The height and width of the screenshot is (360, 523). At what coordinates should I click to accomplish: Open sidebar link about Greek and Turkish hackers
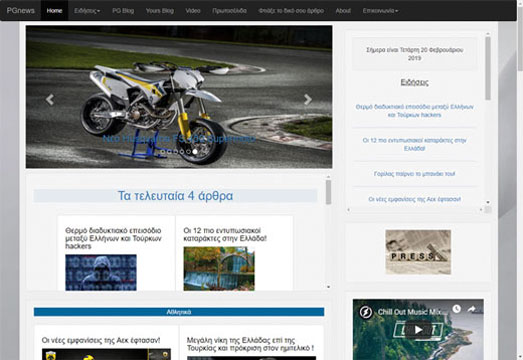pyautogui.click(x=414, y=111)
